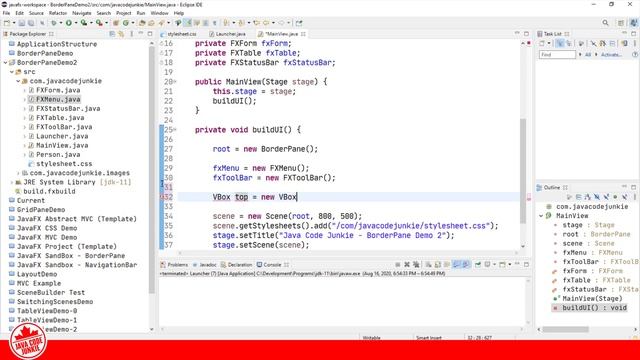Toggle Link with Editor in Package Explorer
This screenshot has width=640, height=360.
click(x=121, y=34)
